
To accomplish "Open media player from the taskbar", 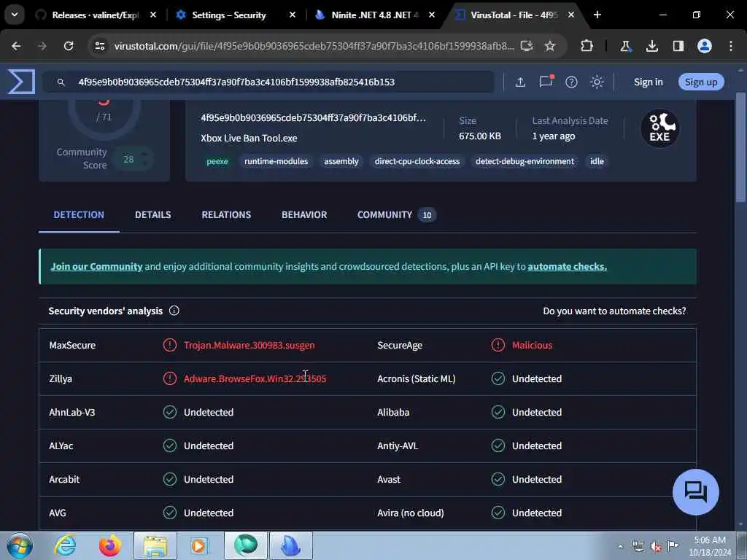I will (200, 545).
